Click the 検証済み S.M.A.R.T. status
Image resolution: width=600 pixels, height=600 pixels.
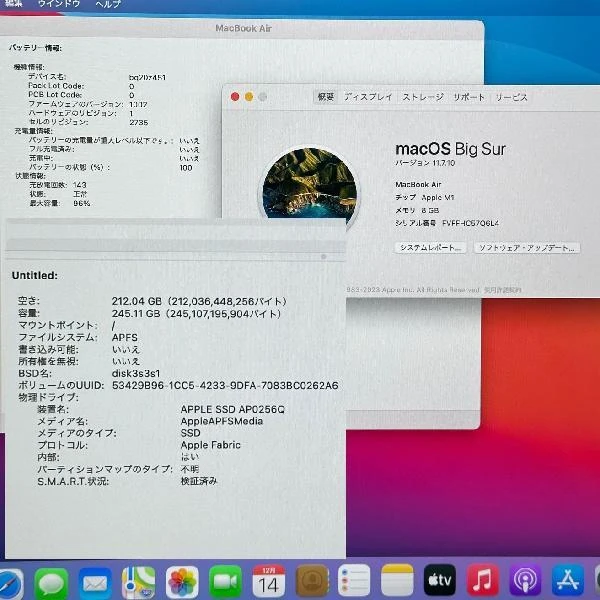point(199,481)
